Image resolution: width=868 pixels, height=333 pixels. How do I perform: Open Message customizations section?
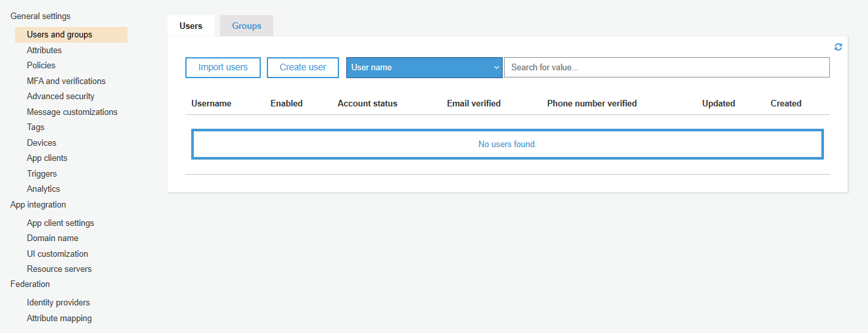[72, 112]
